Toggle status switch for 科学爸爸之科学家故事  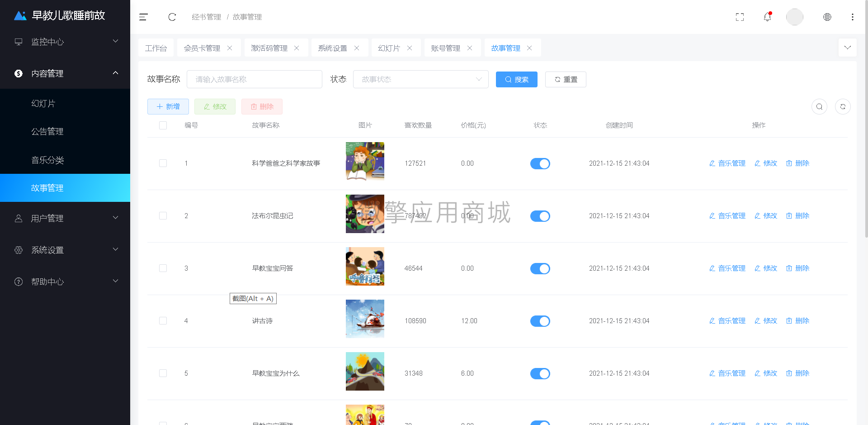click(x=540, y=164)
